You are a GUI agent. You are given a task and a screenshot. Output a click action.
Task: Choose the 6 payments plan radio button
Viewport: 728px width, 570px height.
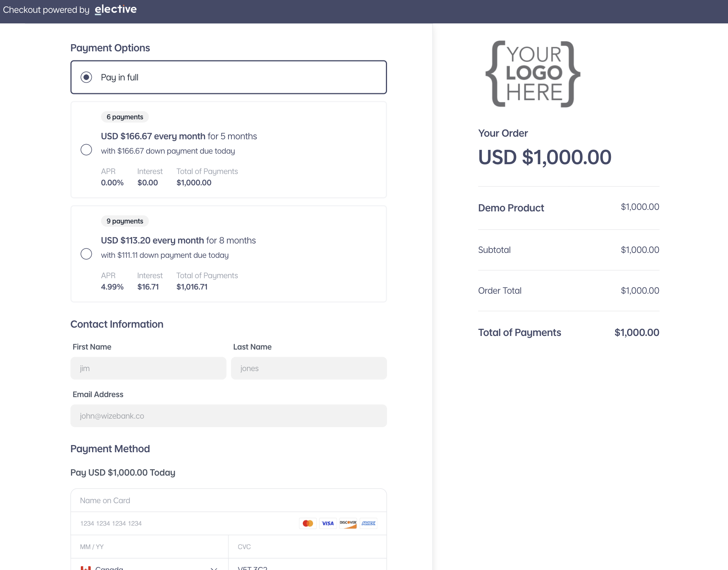(x=86, y=150)
